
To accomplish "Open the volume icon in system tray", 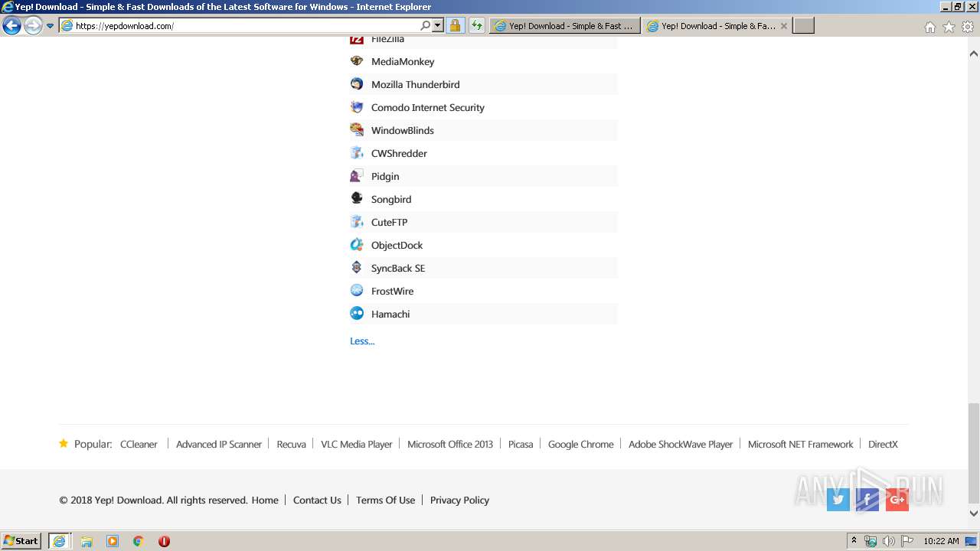I will point(888,541).
